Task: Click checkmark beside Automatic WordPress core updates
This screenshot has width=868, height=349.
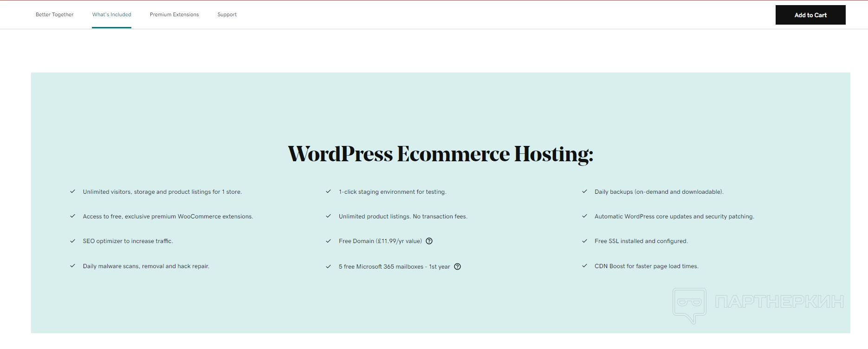Action: tap(584, 216)
